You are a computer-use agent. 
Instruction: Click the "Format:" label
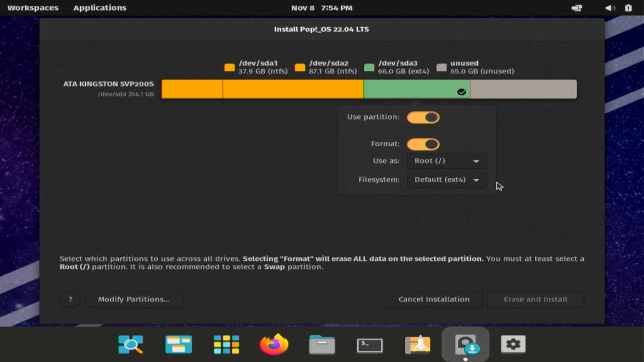[385, 144]
